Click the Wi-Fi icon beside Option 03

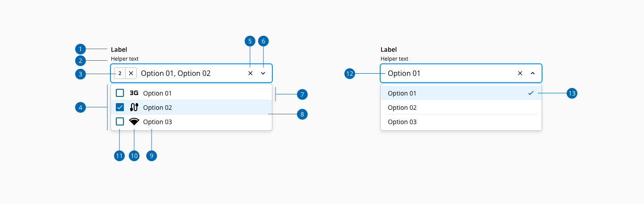[x=134, y=121]
